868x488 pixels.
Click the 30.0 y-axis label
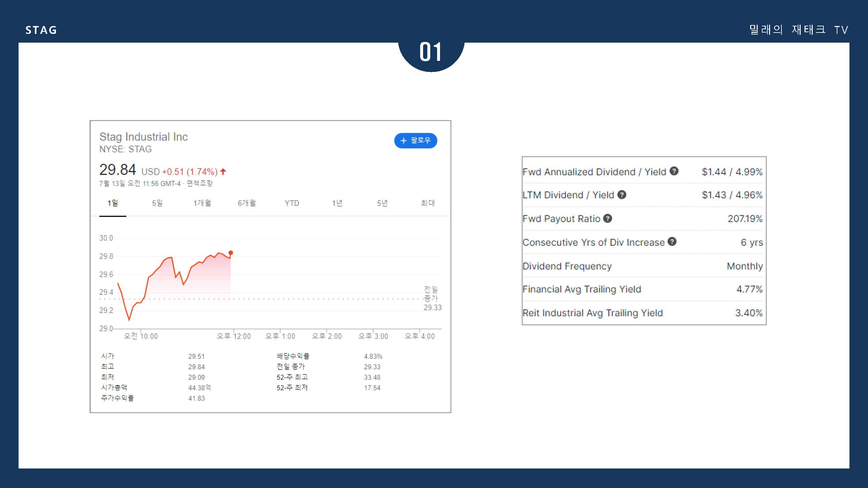(x=106, y=238)
